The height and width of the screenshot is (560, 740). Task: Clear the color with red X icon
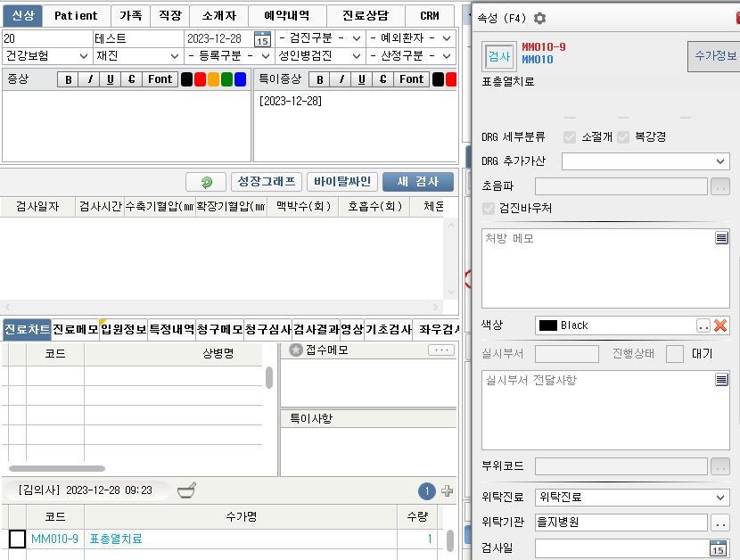720,325
